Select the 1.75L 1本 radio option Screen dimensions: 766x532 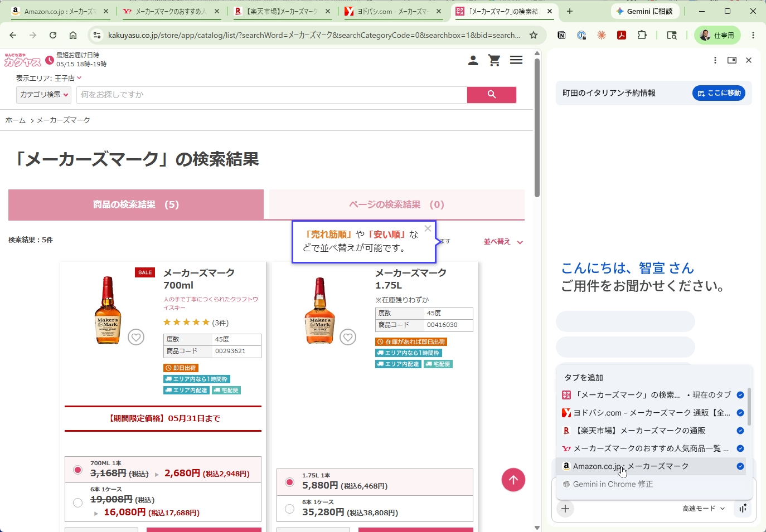pos(289,482)
